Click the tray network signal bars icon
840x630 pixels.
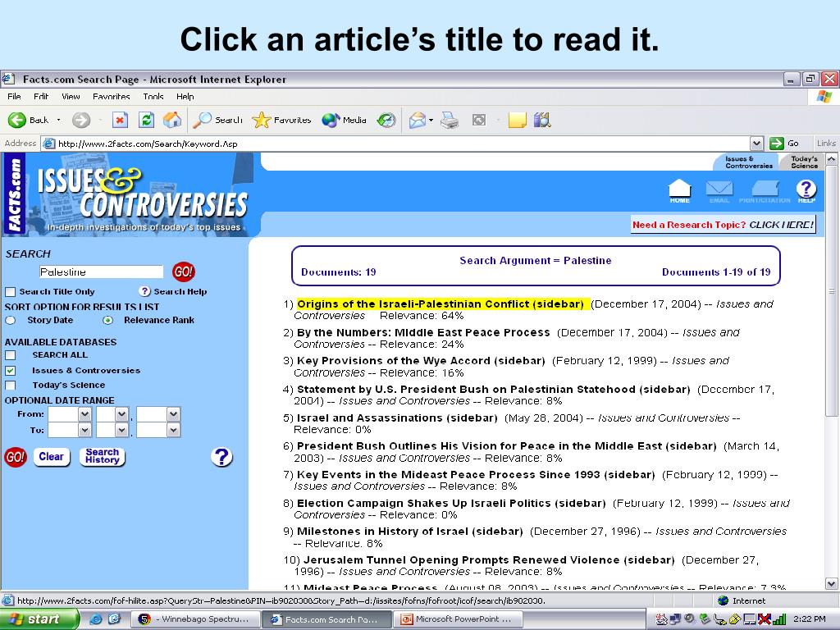click(x=779, y=619)
